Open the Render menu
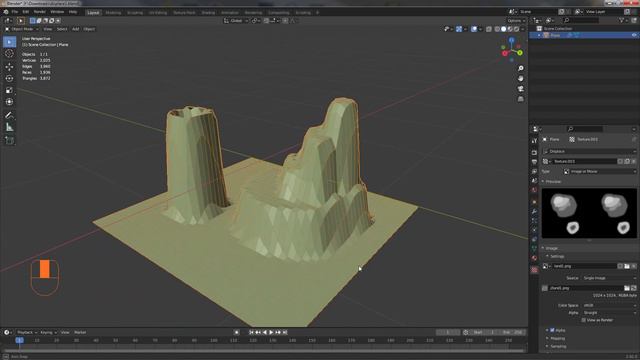 (40, 12)
